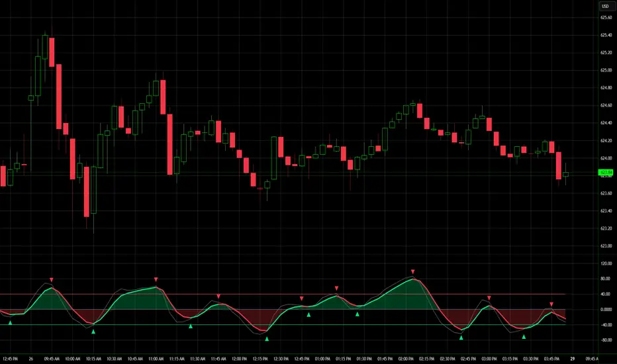
Task: Click the 625.00 price axis value
Action: [x=606, y=70]
